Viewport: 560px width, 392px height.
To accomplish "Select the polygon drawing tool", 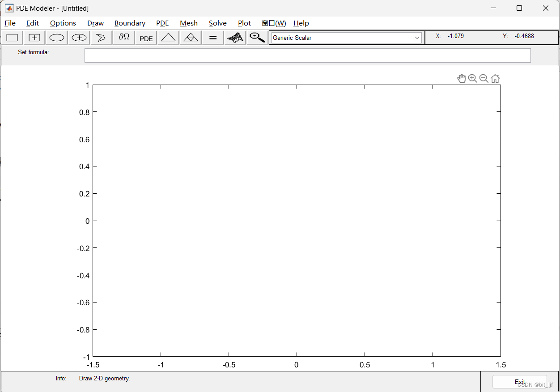I will [x=101, y=38].
